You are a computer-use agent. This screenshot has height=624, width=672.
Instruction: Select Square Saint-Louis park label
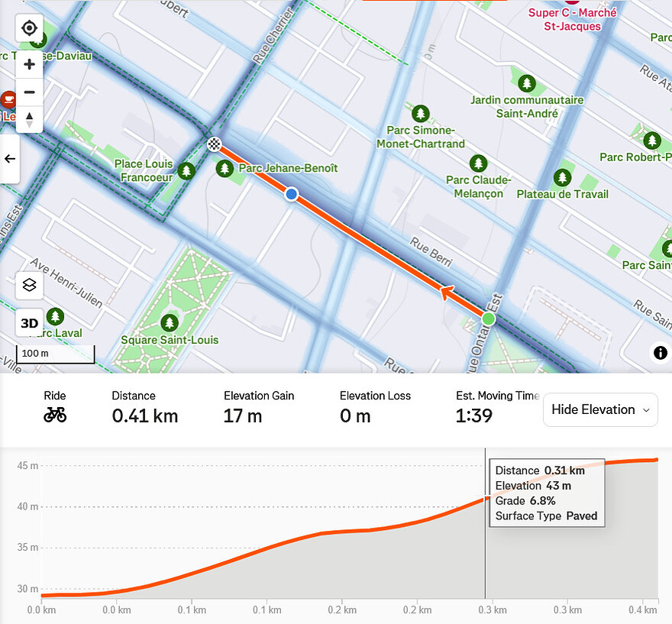(170, 340)
